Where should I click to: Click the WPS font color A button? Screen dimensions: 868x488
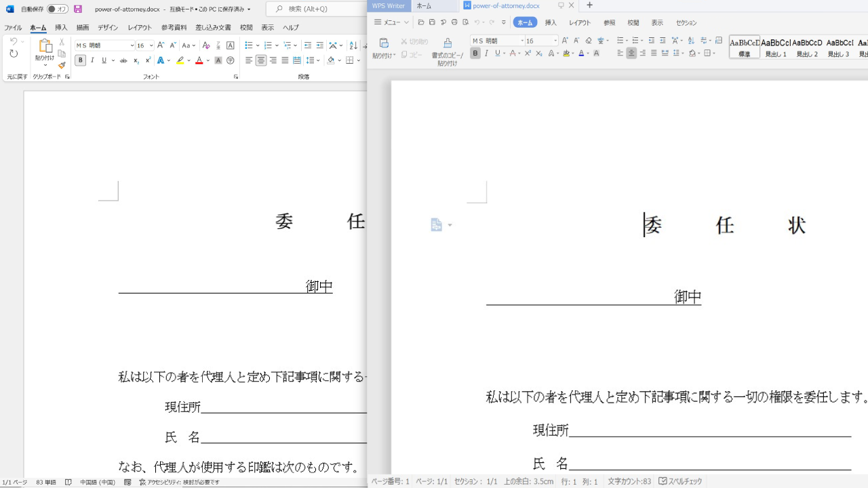pyautogui.click(x=581, y=53)
